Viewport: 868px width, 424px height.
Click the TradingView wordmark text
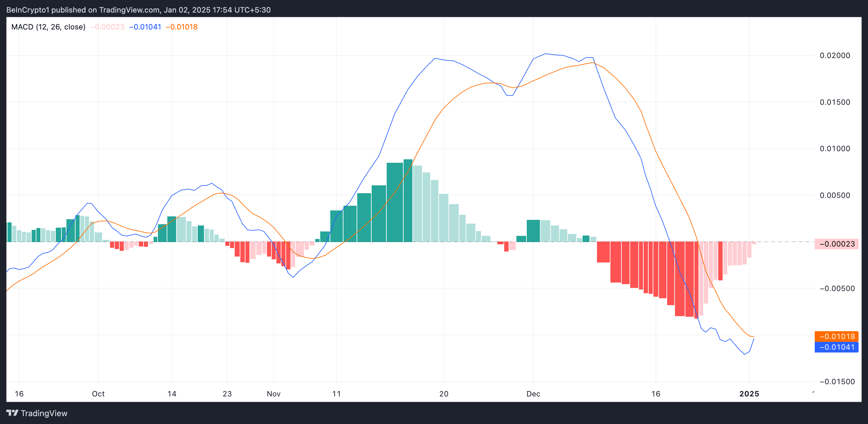pos(44,413)
